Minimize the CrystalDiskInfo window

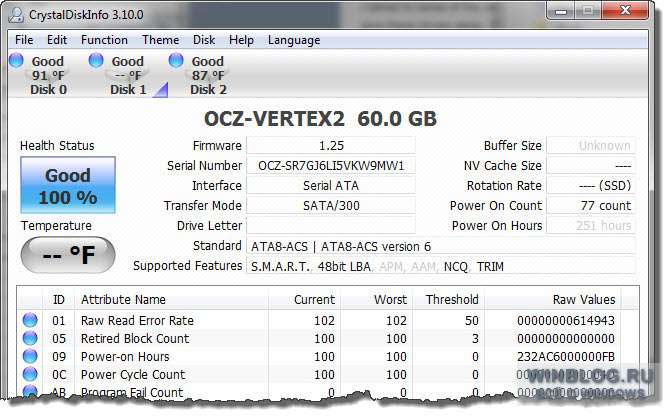click(x=561, y=11)
